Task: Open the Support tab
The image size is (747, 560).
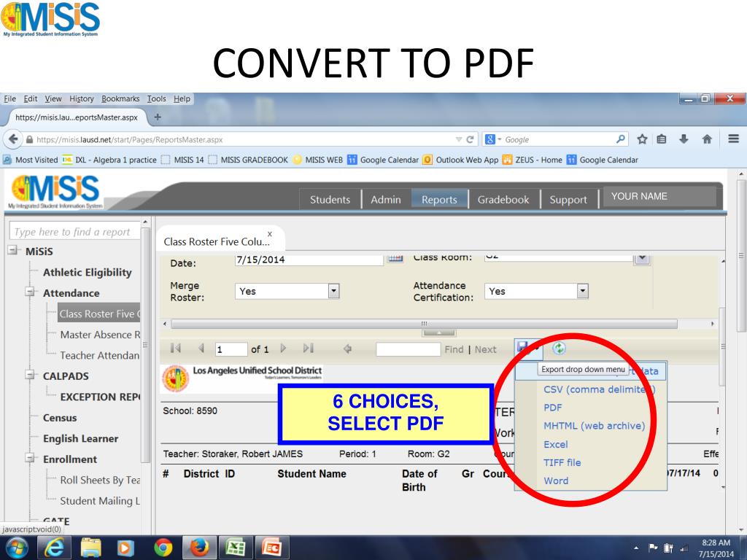Action: (568, 200)
